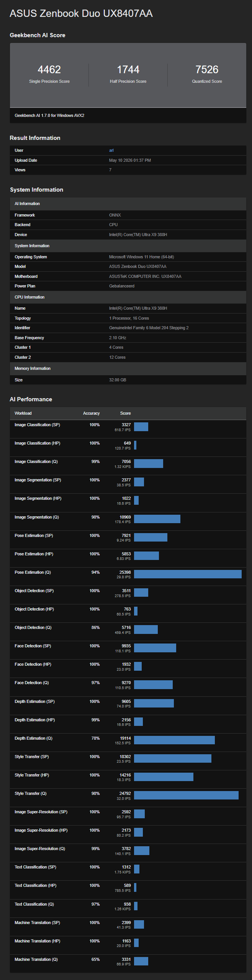
Task: Click the Style Transfer (Q) score 24792
Action: pyautogui.click(x=125, y=793)
